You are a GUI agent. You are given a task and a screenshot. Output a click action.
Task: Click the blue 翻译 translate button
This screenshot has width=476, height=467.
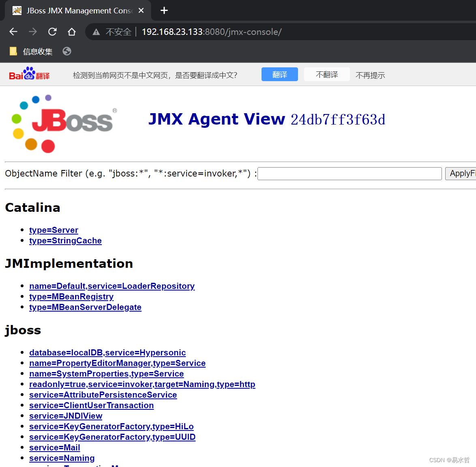[280, 74]
